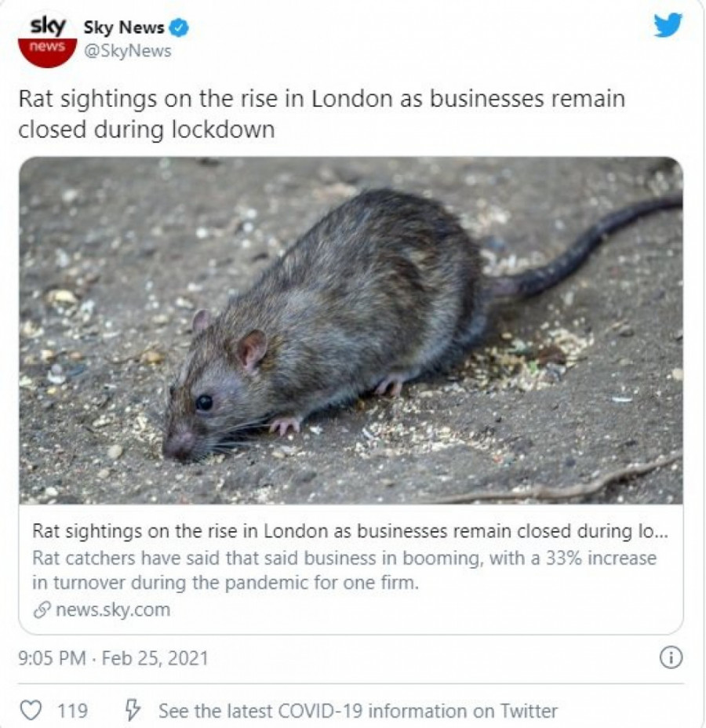
Task: Open the @SkyNews handle
Action: click(128, 51)
